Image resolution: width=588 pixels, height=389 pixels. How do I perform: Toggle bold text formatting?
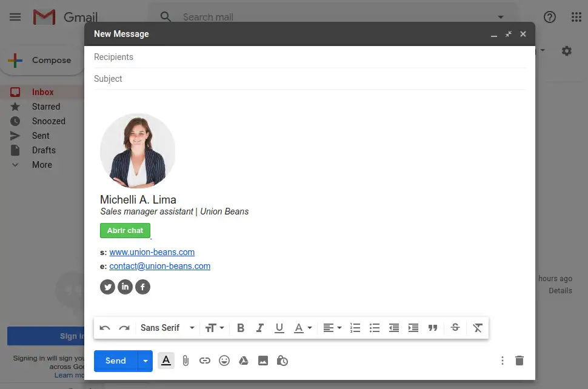[x=241, y=328]
